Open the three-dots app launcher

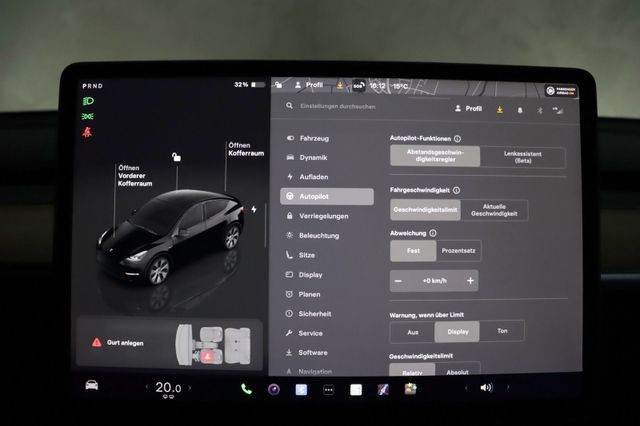[x=328, y=388]
